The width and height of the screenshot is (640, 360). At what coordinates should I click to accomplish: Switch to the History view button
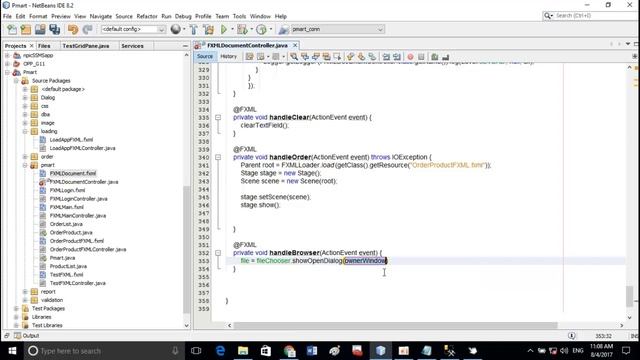229,57
